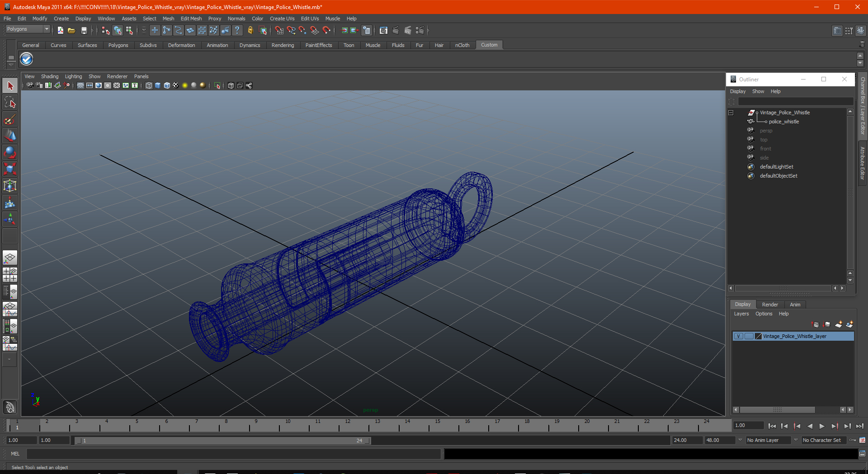Toggle V visibility of Vintage_Police_Whistle_layer
The image size is (868, 474).
click(738, 336)
